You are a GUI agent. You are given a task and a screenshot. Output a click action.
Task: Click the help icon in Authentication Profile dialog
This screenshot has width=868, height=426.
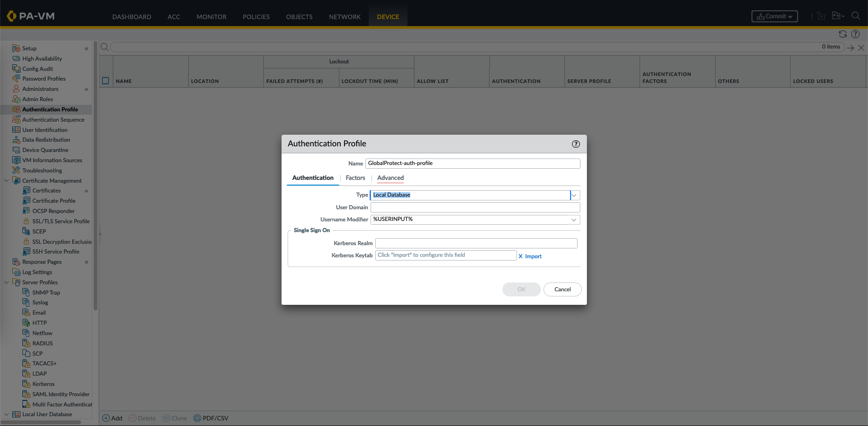(x=576, y=144)
